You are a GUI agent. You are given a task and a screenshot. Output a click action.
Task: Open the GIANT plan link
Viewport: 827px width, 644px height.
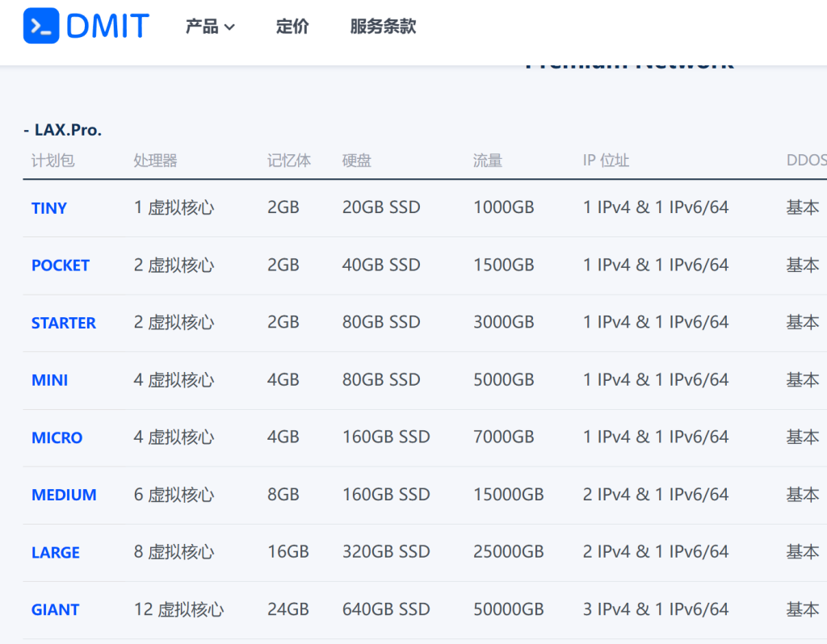click(56, 610)
